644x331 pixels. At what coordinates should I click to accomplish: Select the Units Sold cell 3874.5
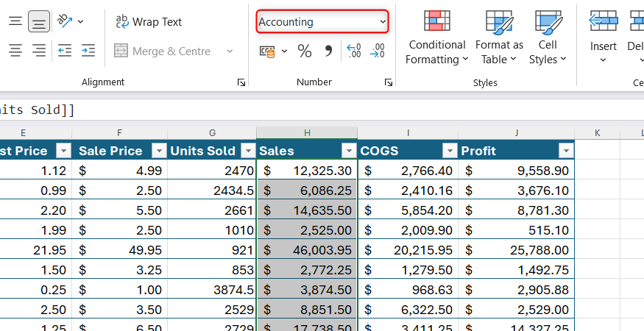click(x=212, y=290)
